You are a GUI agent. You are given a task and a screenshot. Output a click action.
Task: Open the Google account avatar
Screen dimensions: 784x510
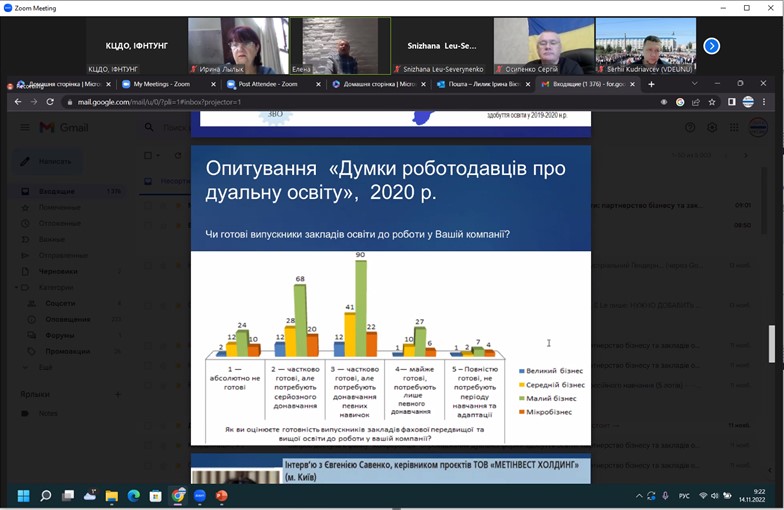[758, 128]
